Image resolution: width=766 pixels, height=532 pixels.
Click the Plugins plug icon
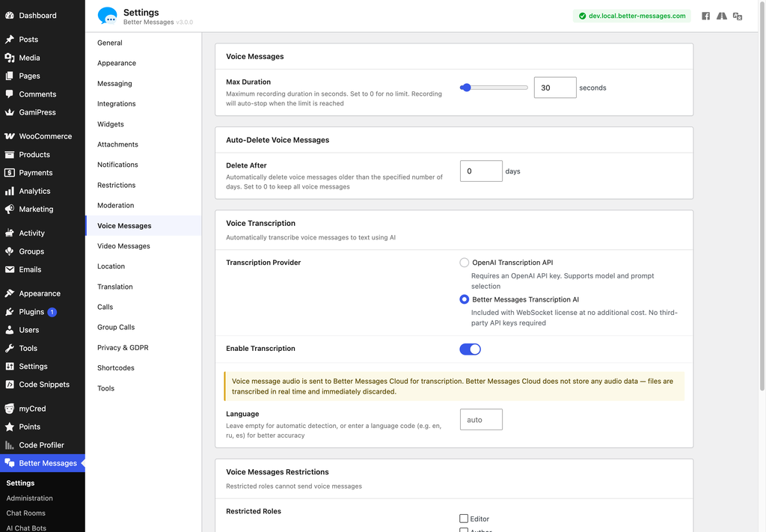point(9,312)
